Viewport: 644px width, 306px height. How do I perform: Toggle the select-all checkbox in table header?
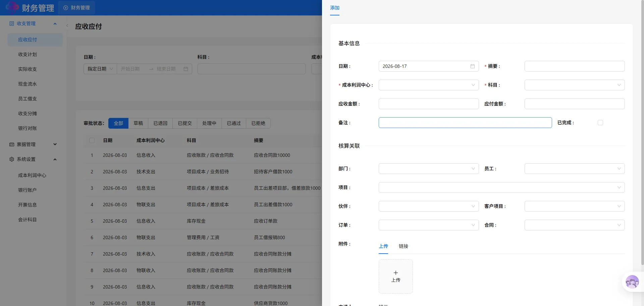(92, 140)
